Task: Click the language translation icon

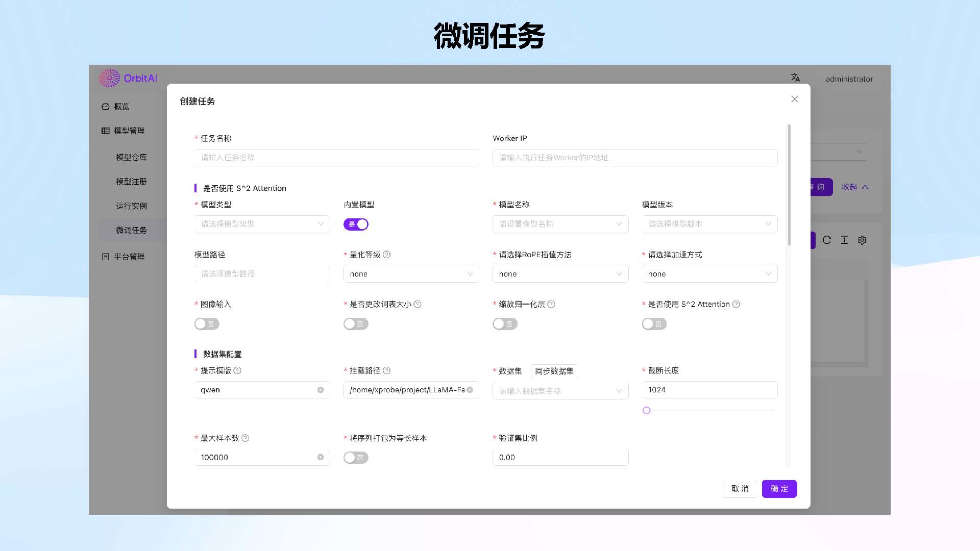Action: pos(795,78)
